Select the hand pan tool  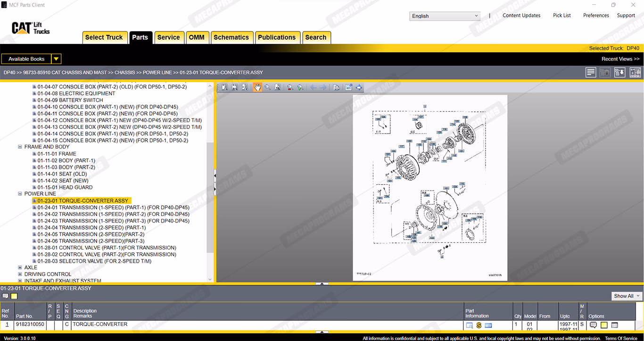click(x=257, y=87)
